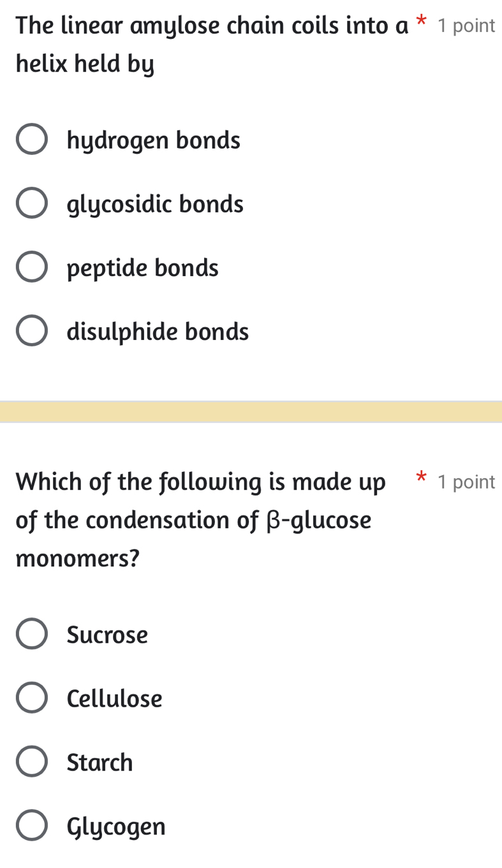Select Sucrose as the answer

pos(33,633)
